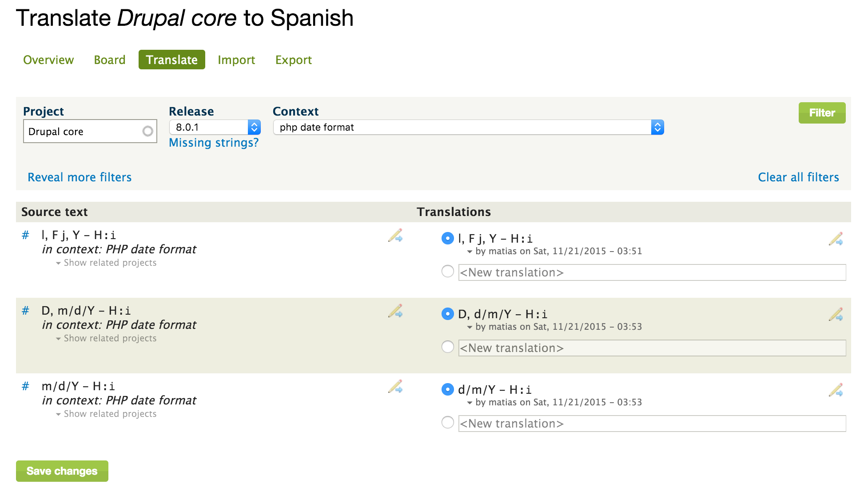
Task: Open the Import tab
Action: point(236,60)
